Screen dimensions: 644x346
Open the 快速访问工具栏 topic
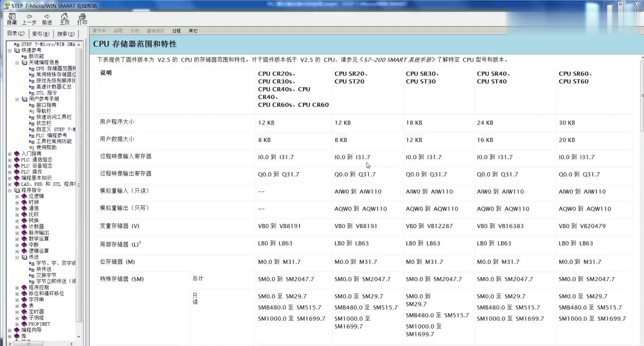(54, 117)
